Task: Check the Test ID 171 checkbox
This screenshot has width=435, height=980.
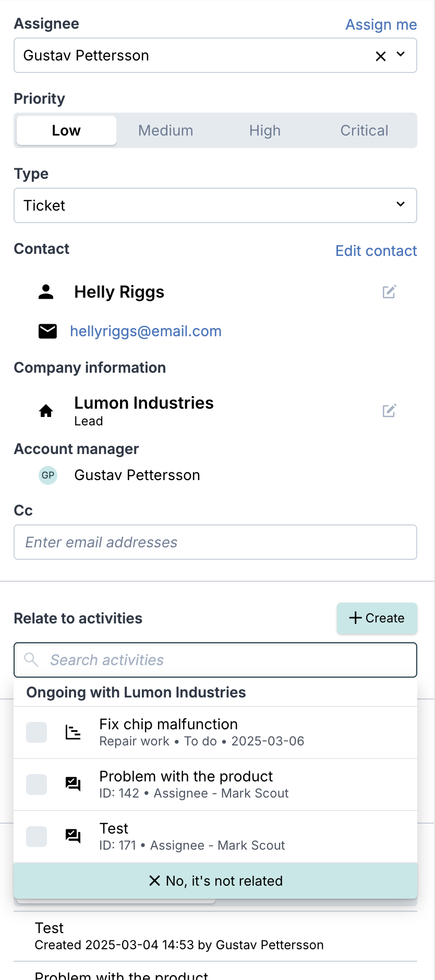Action: [x=37, y=837]
